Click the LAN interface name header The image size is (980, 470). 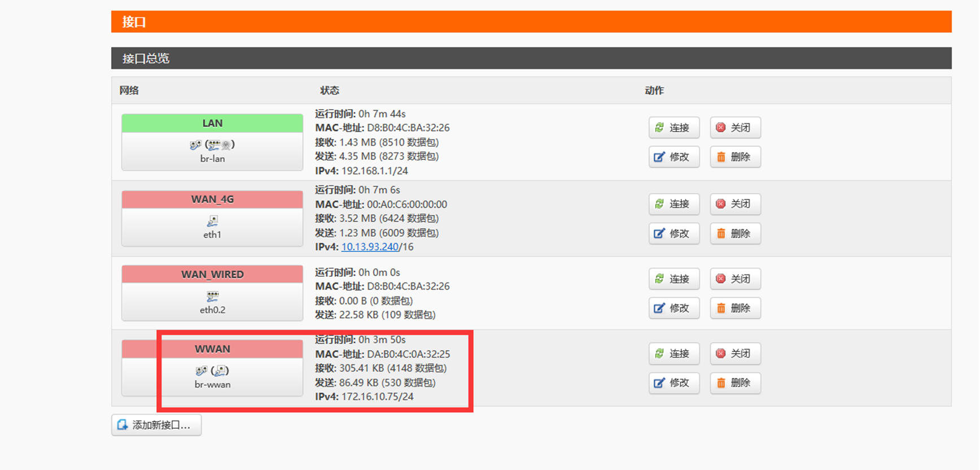coord(212,123)
